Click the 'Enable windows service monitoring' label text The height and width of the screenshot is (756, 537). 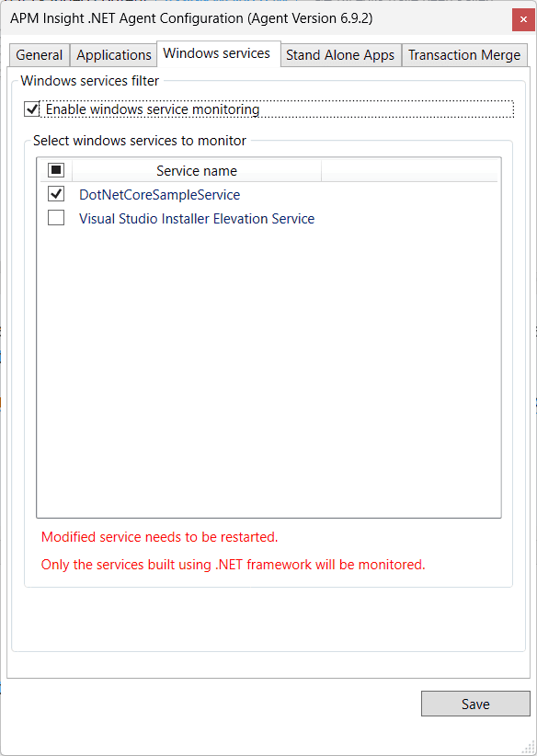click(153, 109)
